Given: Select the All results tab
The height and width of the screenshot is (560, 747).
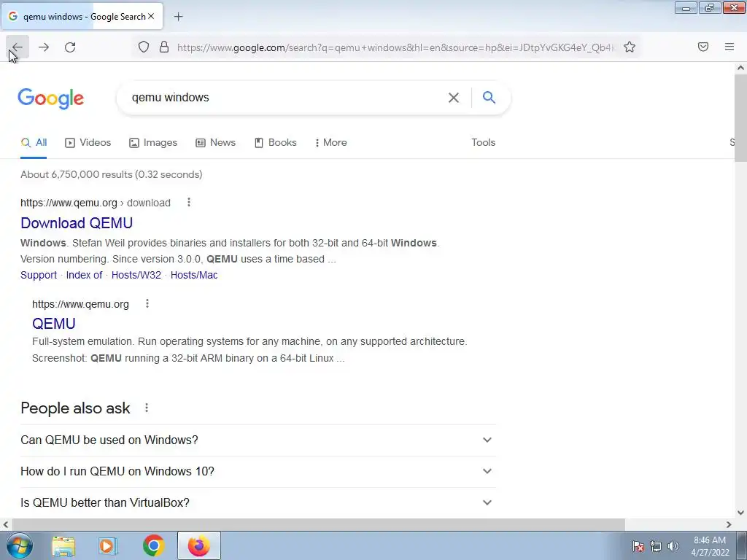Looking at the screenshot, I should [x=34, y=142].
